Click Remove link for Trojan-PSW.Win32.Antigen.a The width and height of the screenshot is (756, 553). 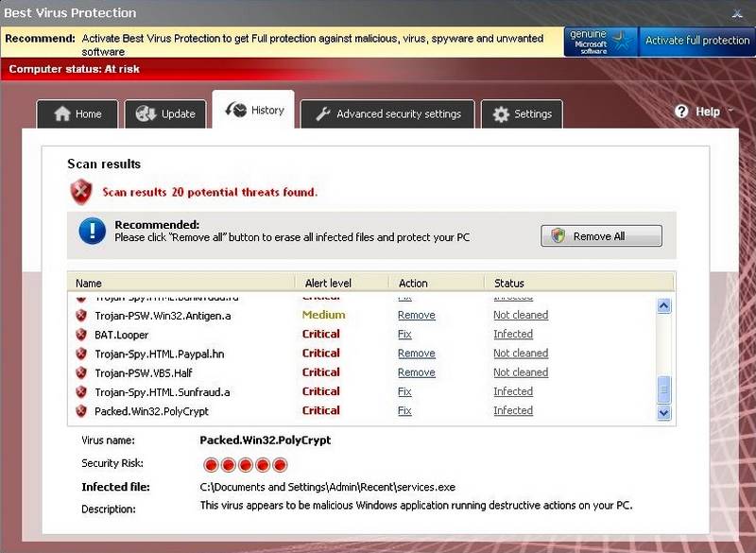(x=417, y=315)
